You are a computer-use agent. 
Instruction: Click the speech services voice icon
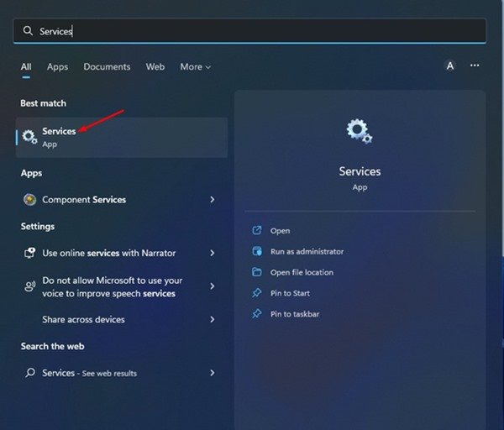coord(30,286)
